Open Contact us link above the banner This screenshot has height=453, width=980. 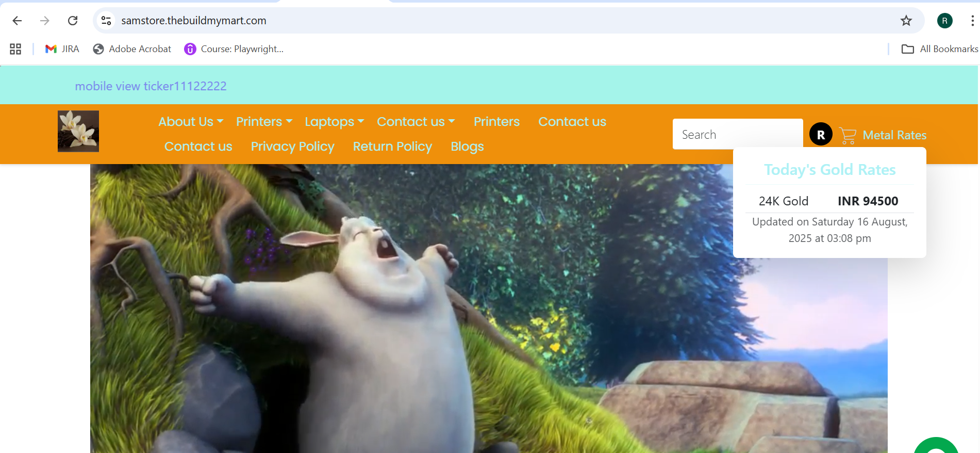point(198,147)
